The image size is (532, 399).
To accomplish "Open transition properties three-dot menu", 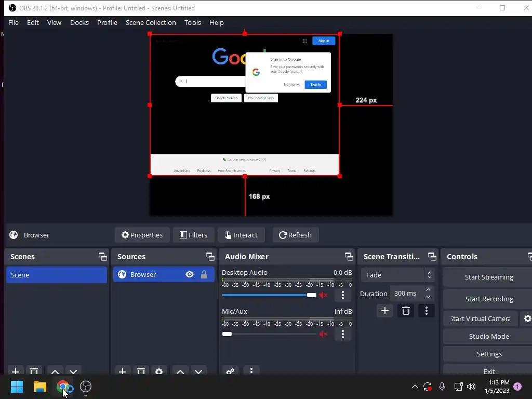I will pos(427,311).
